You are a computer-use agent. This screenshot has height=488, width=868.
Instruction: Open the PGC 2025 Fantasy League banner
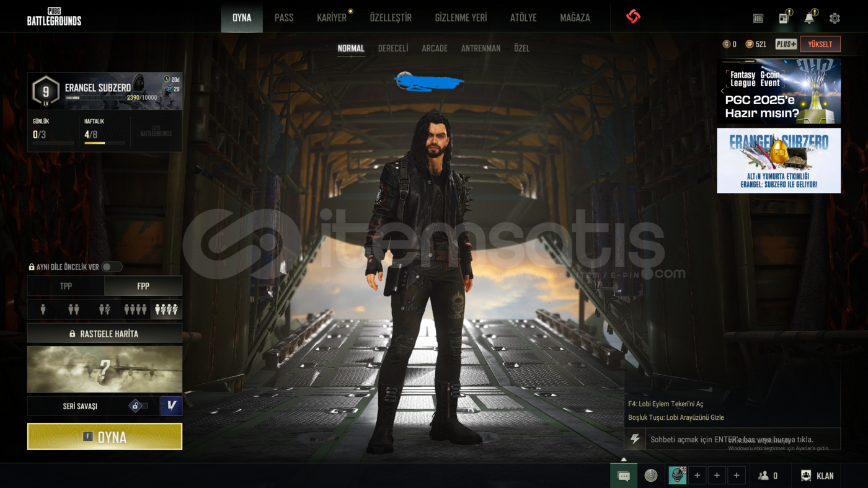click(779, 91)
